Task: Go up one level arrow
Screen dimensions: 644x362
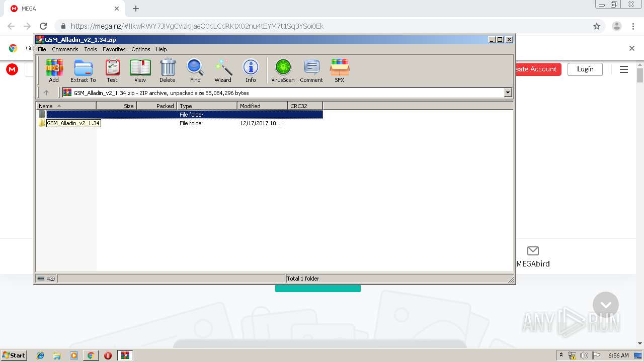Action: [46, 93]
